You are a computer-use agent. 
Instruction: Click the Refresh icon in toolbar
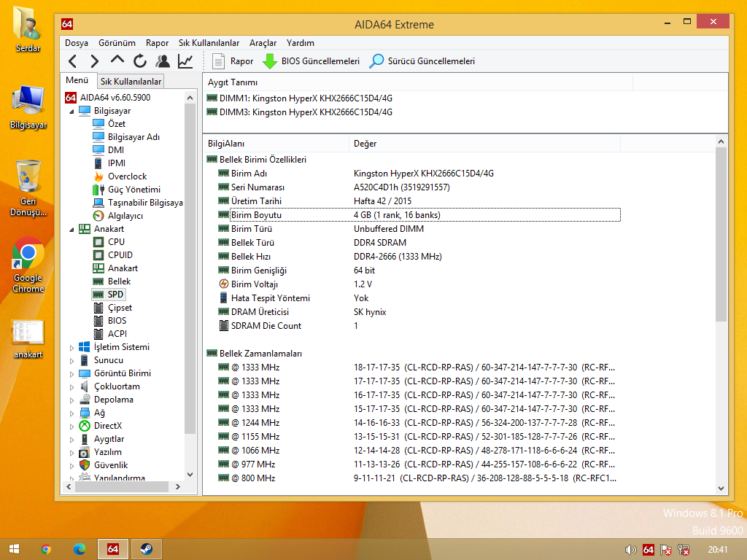point(140,61)
